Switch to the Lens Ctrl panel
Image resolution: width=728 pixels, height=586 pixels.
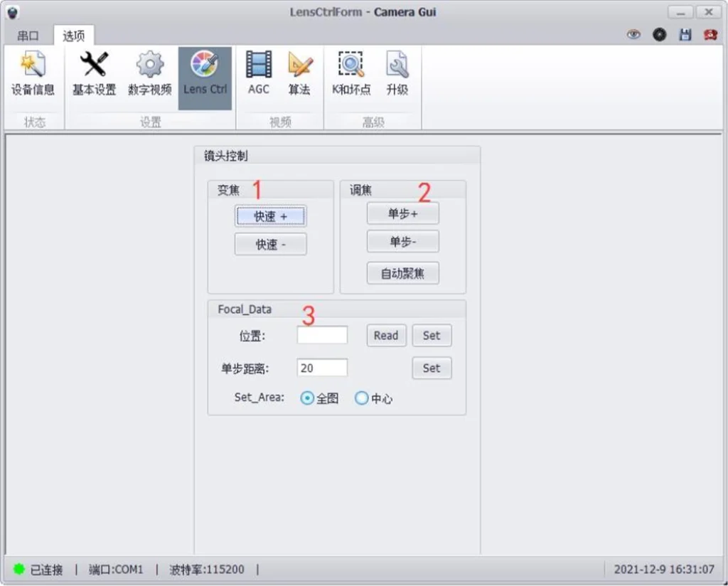click(205, 75)
